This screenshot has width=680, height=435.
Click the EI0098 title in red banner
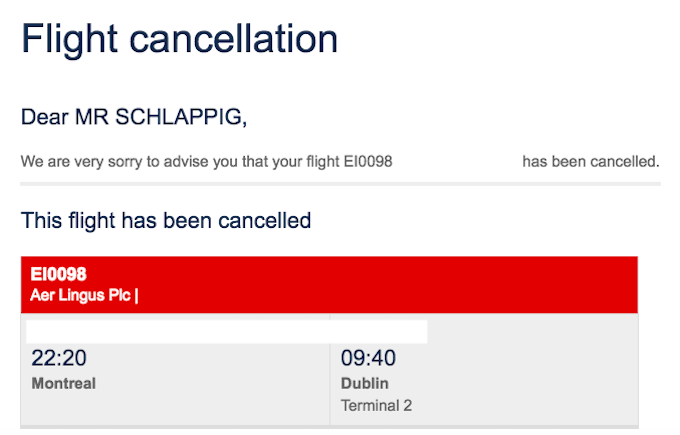pos(59,274)
